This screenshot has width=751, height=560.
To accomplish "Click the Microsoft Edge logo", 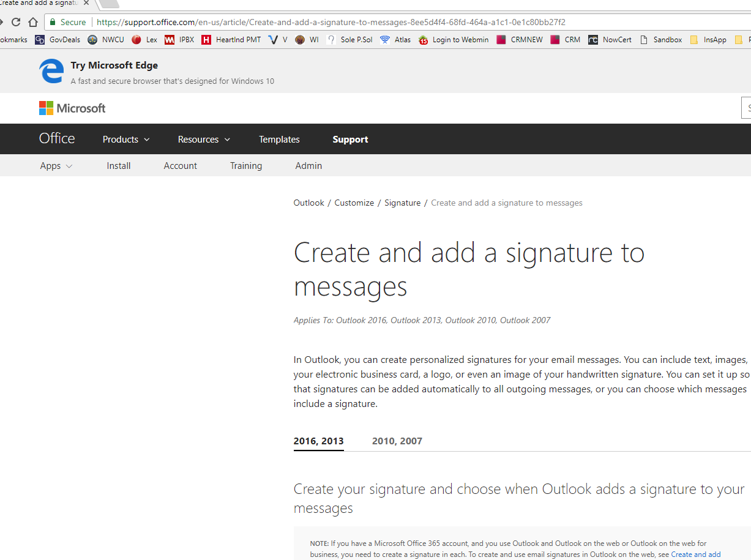I will (x=51, y=71).
